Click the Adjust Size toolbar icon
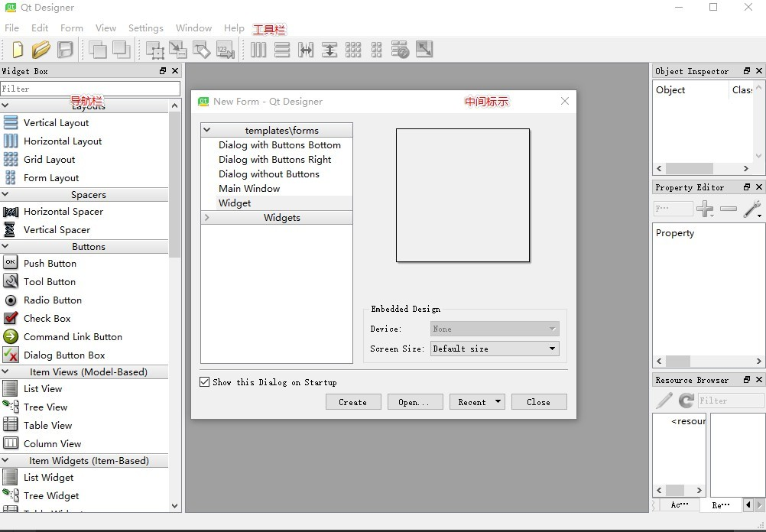 pos(424,50)
